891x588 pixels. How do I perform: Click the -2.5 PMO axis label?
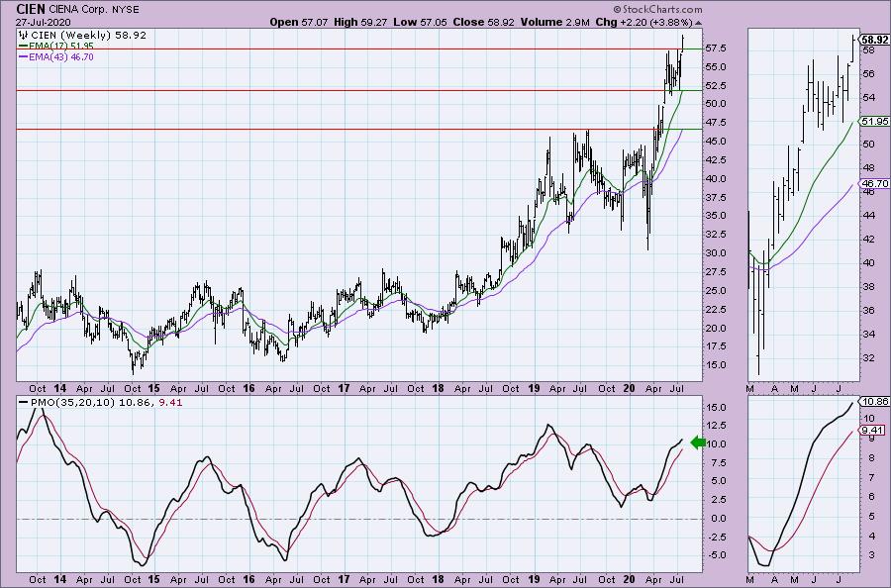click(715, 538)
